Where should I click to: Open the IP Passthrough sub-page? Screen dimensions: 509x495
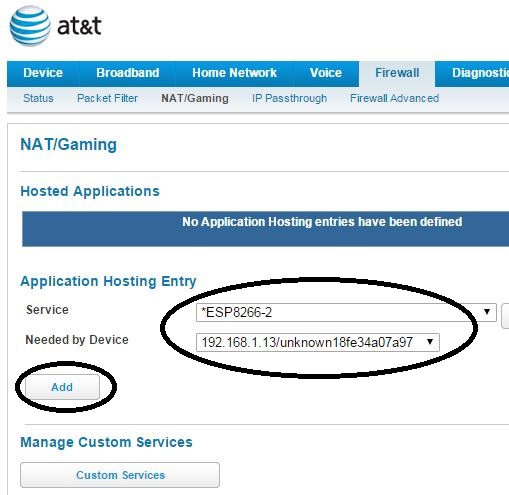(x=289, y=98)
